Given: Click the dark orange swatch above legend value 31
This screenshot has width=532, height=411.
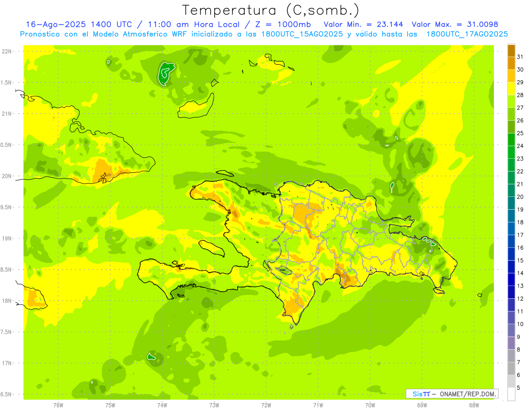Looking at the screenshot, I should pos(511,51).
